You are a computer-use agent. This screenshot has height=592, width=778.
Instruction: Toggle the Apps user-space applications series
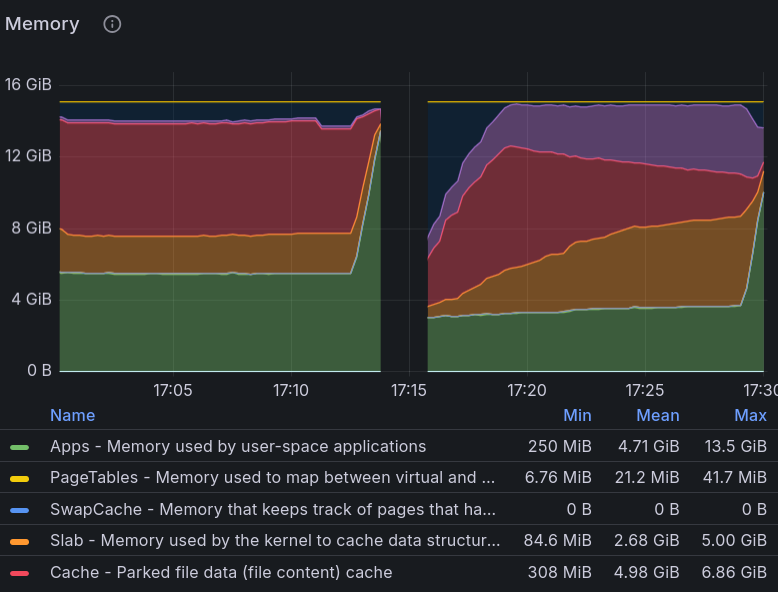pos(238,447)
